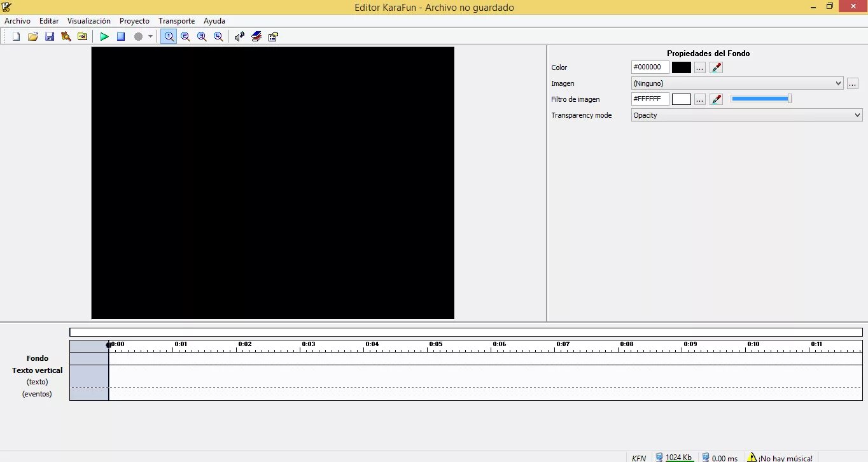Viewport: 868px width, 462px height.
Task: Click the stacked books library icon
Action: (256, 37)
